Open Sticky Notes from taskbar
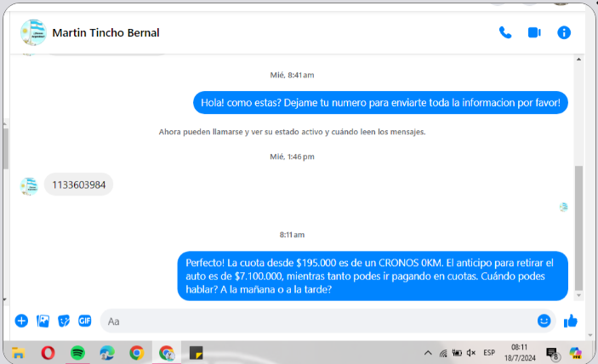 point(196,353)
